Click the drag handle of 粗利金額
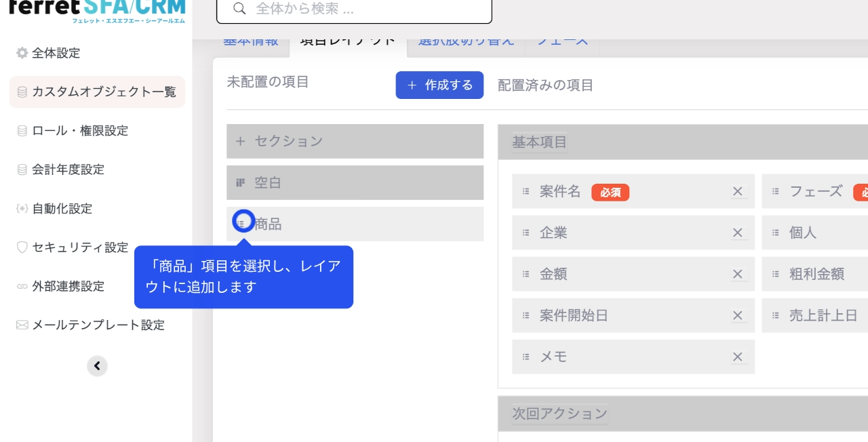868x442 pixels. (x=776, y=275)
